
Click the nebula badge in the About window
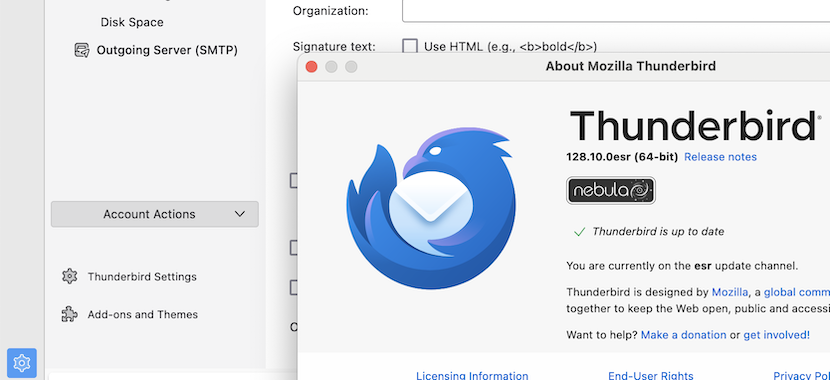tap(611, 191)
